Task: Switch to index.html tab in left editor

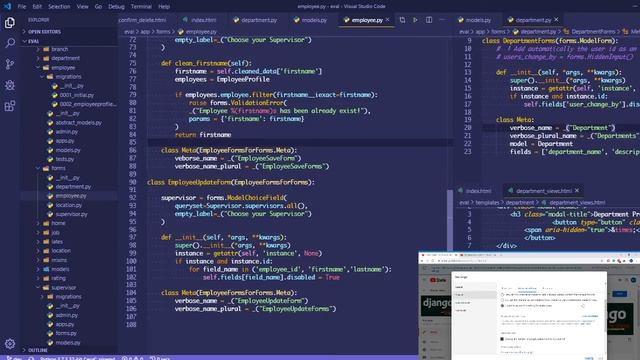Action: tap(199, 20)
